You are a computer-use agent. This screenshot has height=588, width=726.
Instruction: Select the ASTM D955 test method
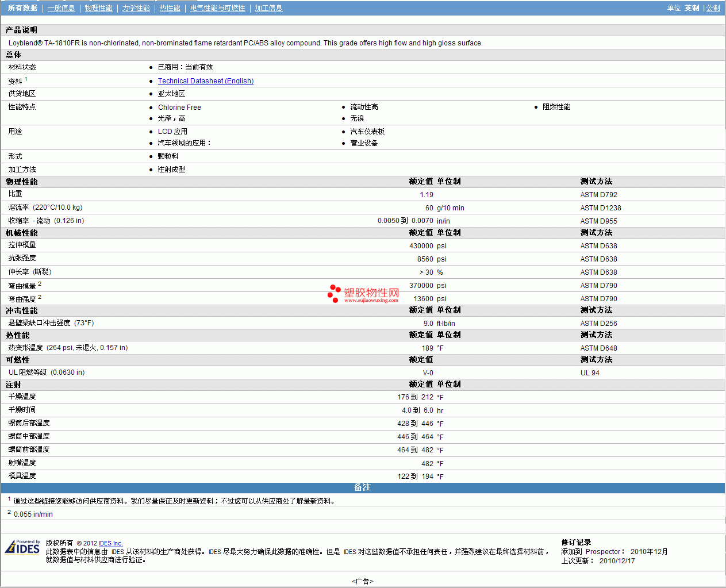[599, 221]
